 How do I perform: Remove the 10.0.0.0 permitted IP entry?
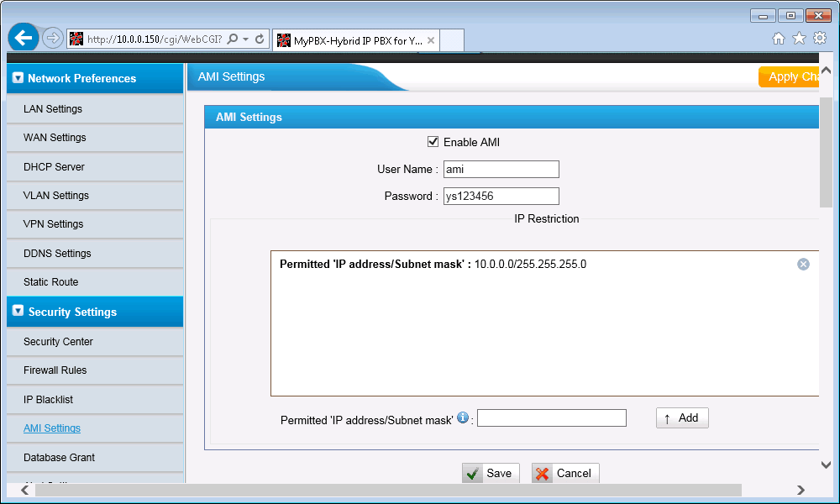[x=803, y=264]
